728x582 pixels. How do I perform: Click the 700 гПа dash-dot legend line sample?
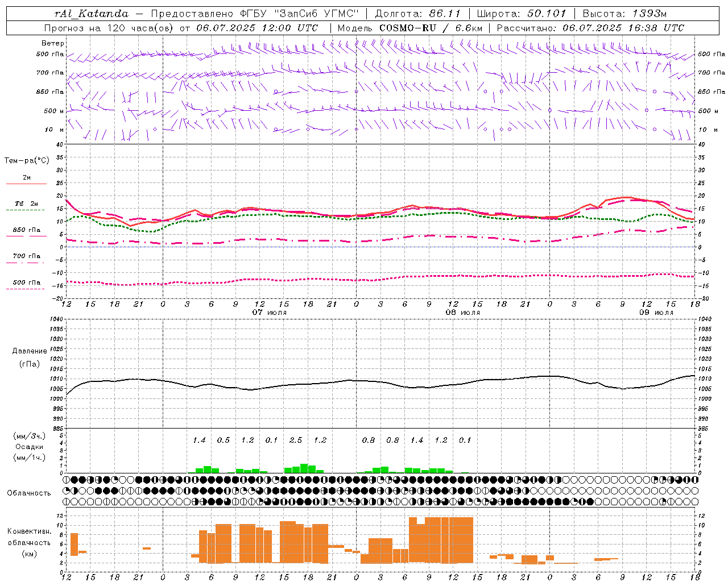click(x=25, y=263)
